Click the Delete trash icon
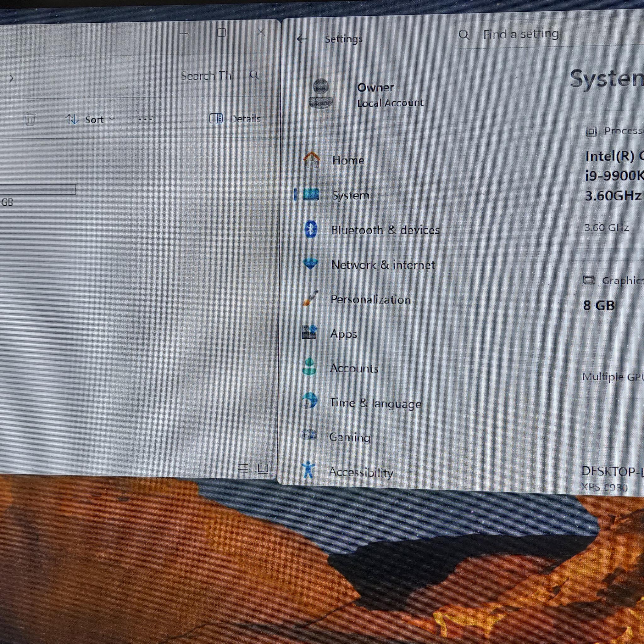The height and width of the screenshot is (644, 644). (x=30, y=119)
